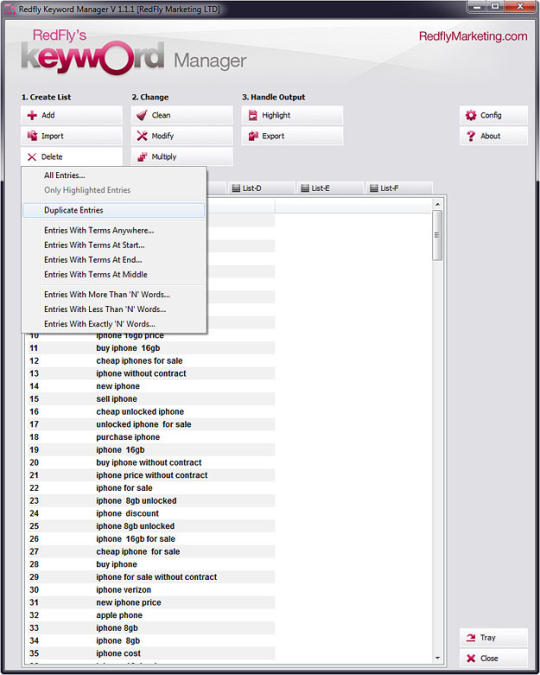The width and height of the screenshot is (540, 675).
Task: Select row 'unlocked iphone for sale'
Action: click(150, 424)
